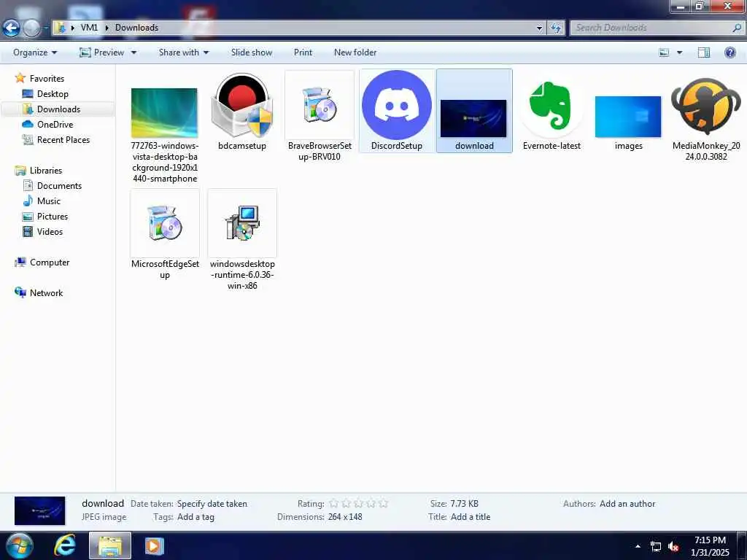This screenshot has width=747, height=560.
Task: Open OneDrive in the navigation pane
Action: tap(47, 124)
